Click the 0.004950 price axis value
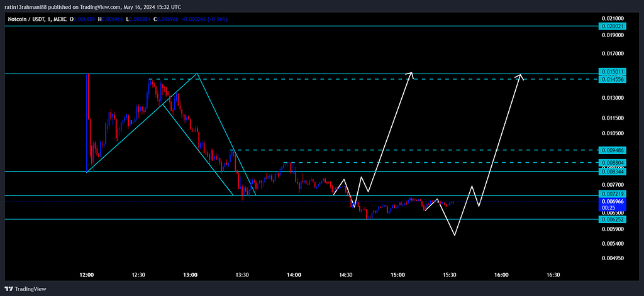This screenshot has width=644, height=296. click(x=613, y=258)
